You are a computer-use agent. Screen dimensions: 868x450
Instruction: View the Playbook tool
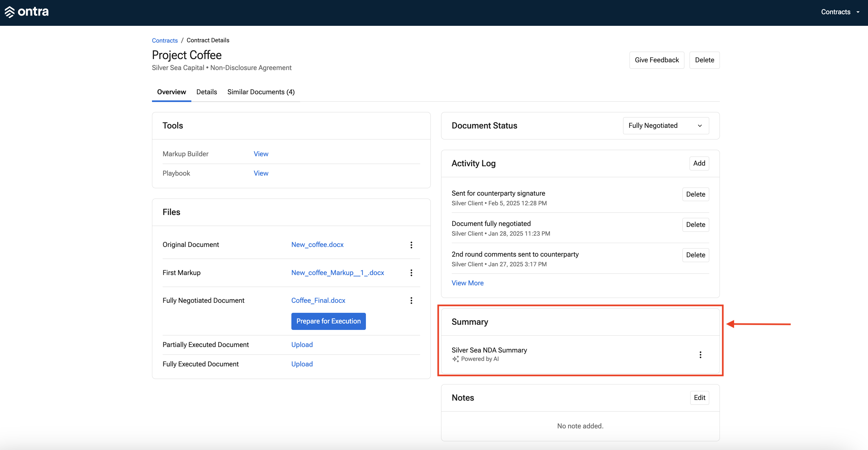[261, 173]
